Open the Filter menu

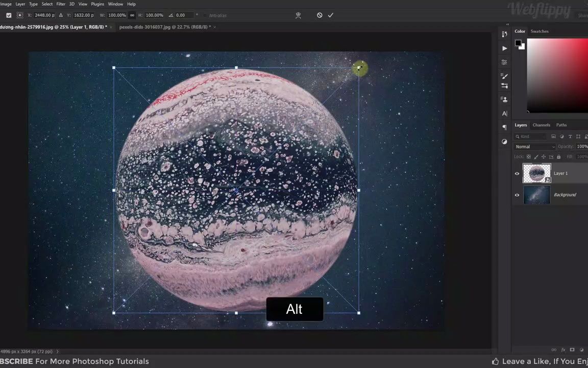click(x=61, y=4)
